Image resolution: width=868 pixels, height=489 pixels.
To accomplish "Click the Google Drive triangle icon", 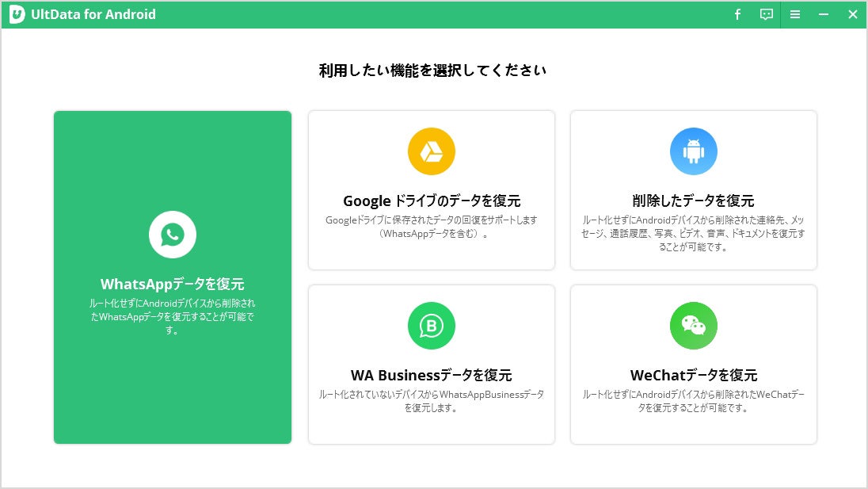I will click(x=432, y=151).
